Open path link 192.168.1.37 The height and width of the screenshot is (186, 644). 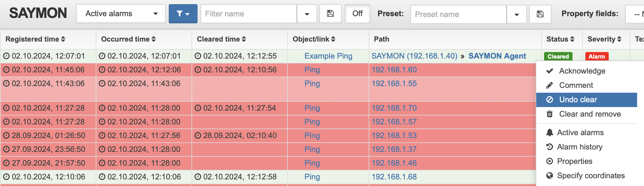coord(394,149)
